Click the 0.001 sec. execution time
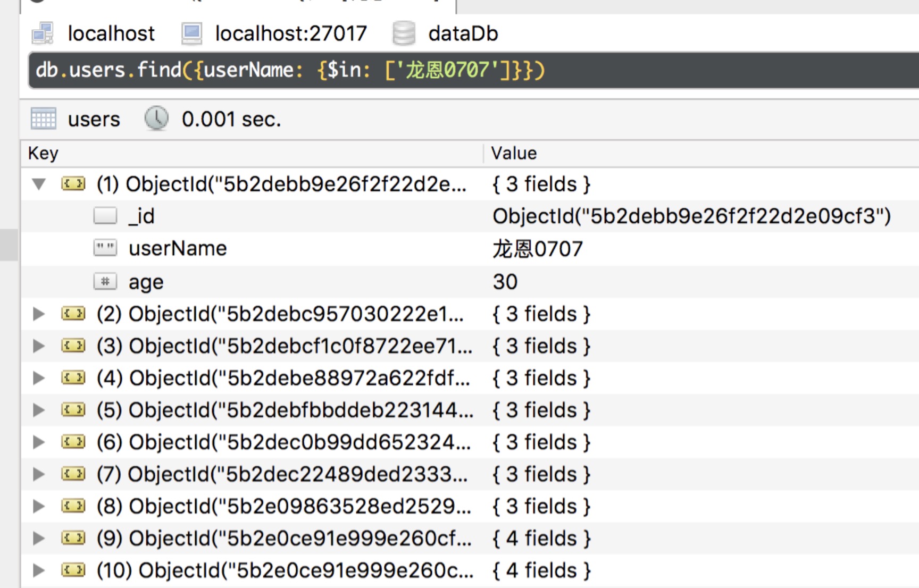 (231, 119)
